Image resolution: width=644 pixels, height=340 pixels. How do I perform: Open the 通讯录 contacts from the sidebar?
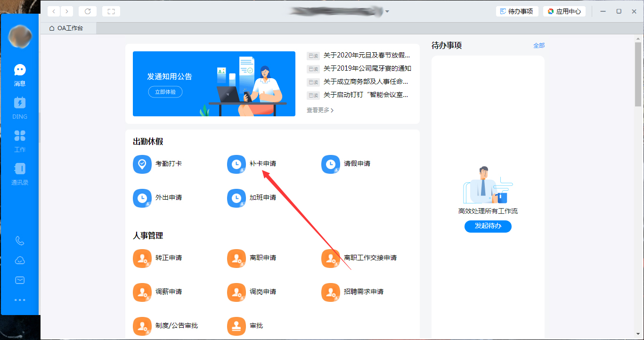point(19,173)
